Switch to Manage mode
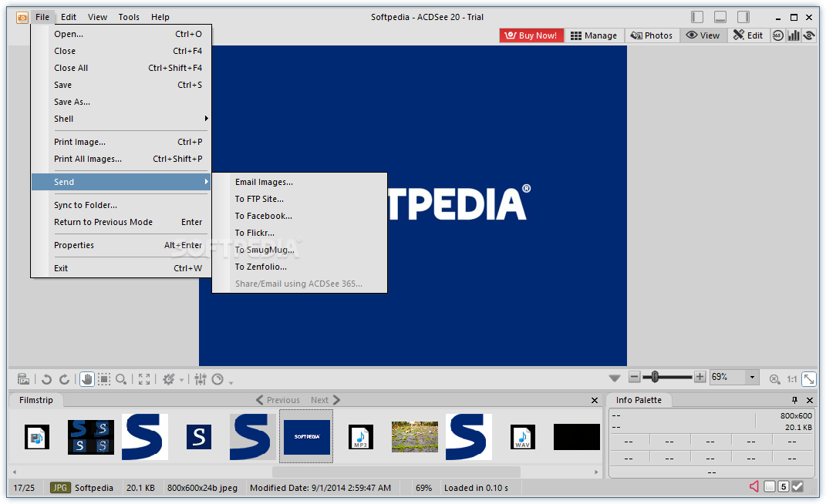 [594, 35]
